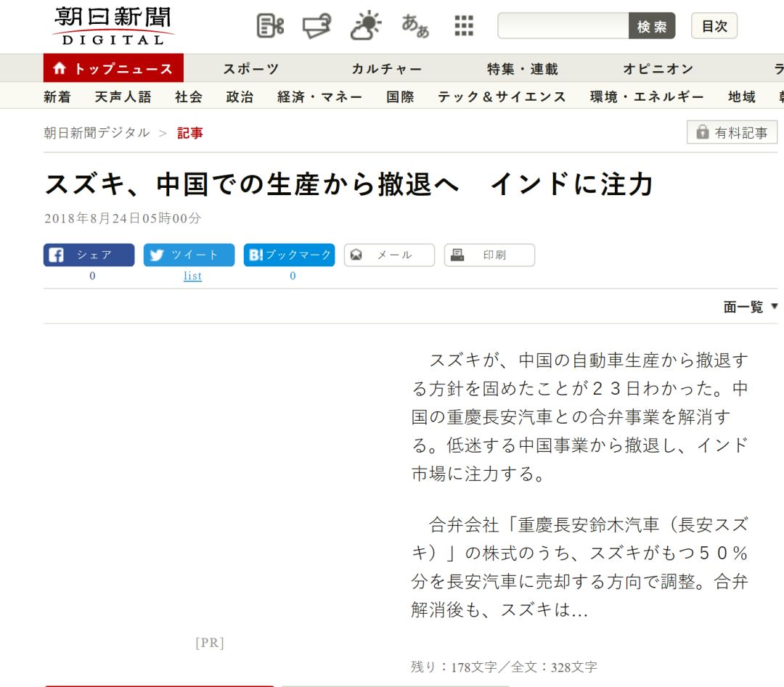Screen dimensions: 784x687
Task: Open the 社会 submenu item
Action: (189, 96)
